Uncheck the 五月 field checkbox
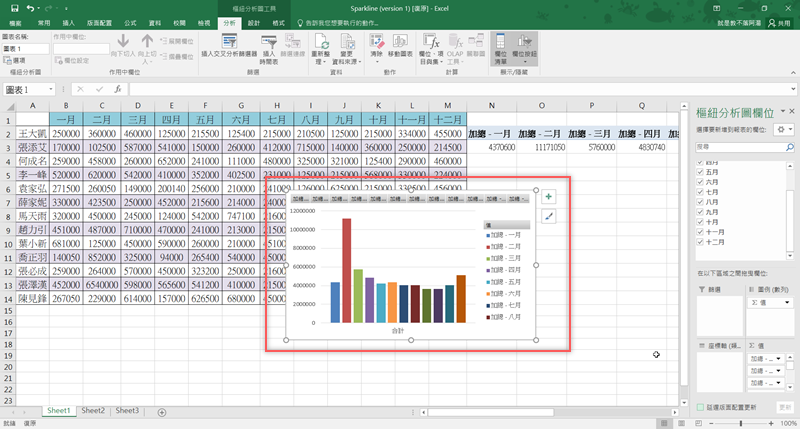This screenshot has width=800, height=429. 699,170
